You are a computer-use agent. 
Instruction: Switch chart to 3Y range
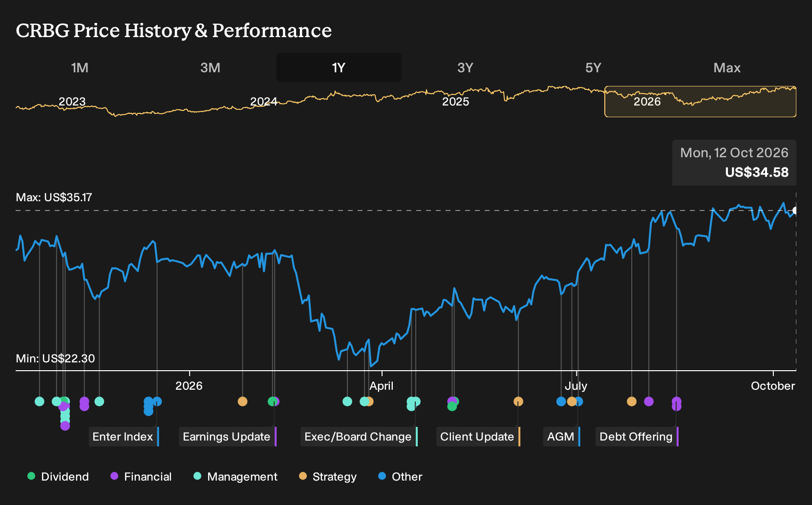[465, 67]
